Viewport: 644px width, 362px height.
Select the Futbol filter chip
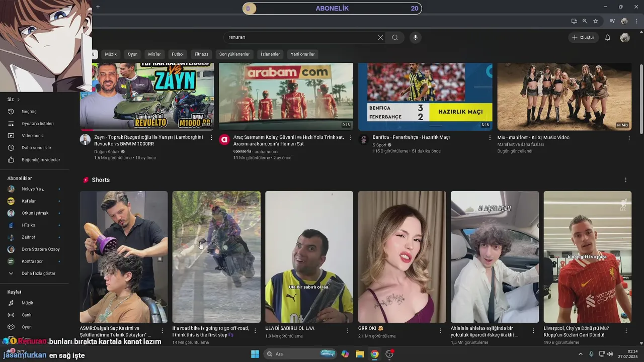click(178, 54)
